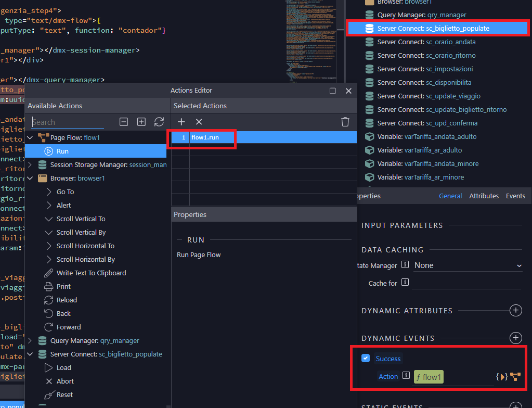Click the Cache for input field

(x=466, y=283)
